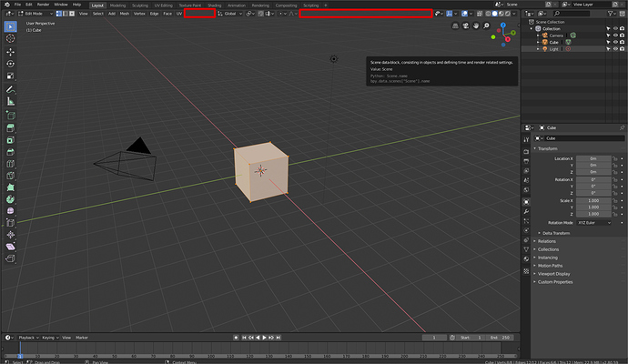This screenshot has height=364, width=628.
Task: Activate the Scale tool
Action: (10, 76)
